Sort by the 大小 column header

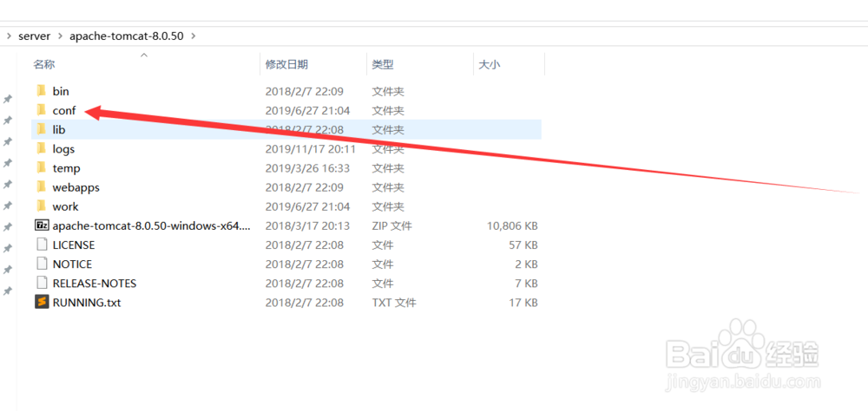[489, 65]
